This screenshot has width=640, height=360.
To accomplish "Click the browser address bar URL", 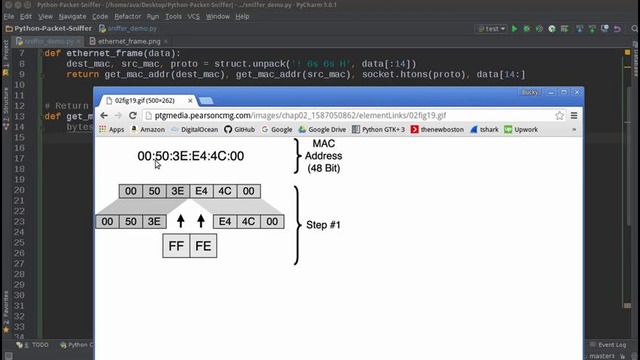I will (300, 116).
